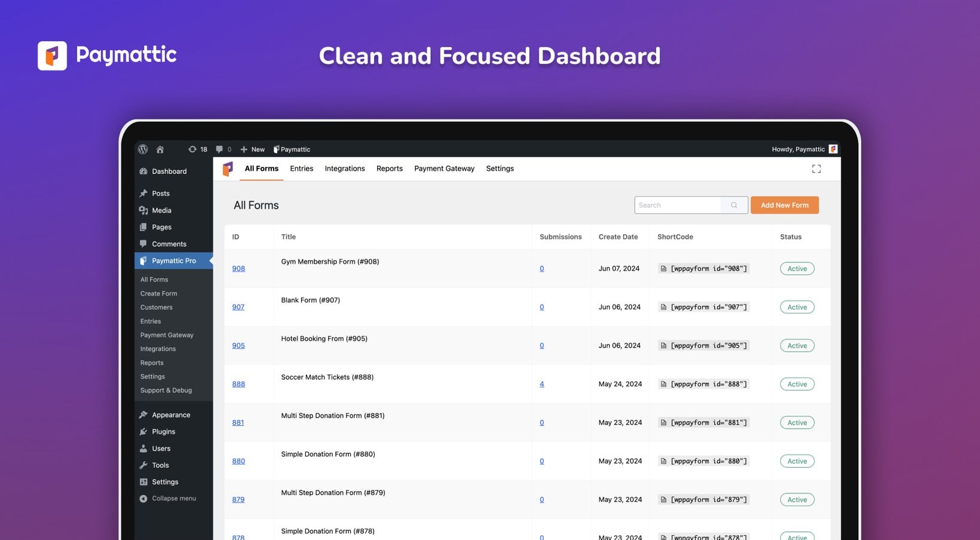Click Active status for Hotel Booking From
This screenshot has height=540, width=980.
(797, 346)
